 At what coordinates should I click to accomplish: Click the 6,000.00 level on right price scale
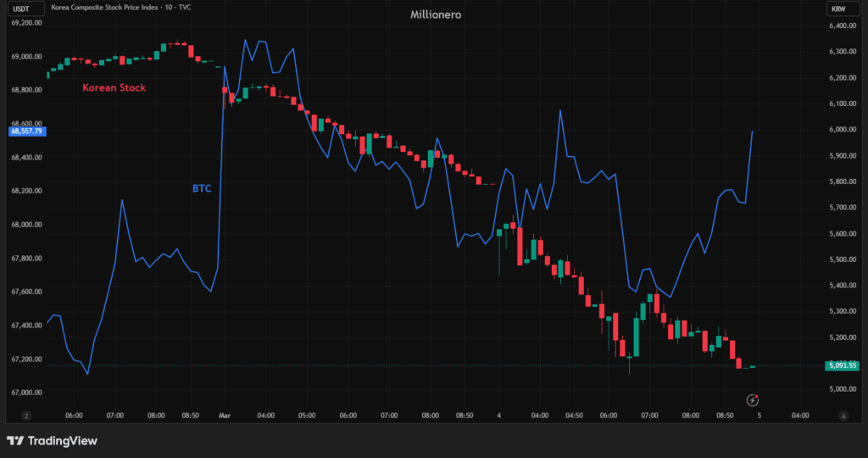tap(841, 130)
